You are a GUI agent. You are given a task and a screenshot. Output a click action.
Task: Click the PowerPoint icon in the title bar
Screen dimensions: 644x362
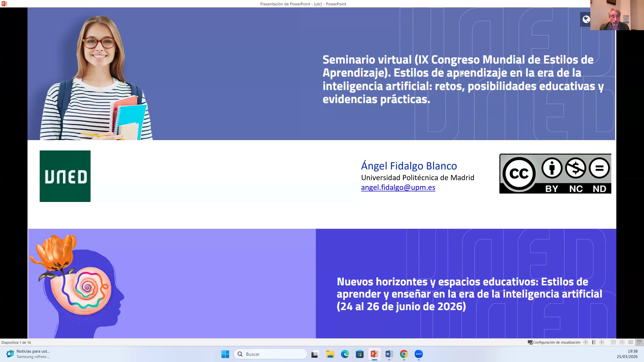click(4, 4)
